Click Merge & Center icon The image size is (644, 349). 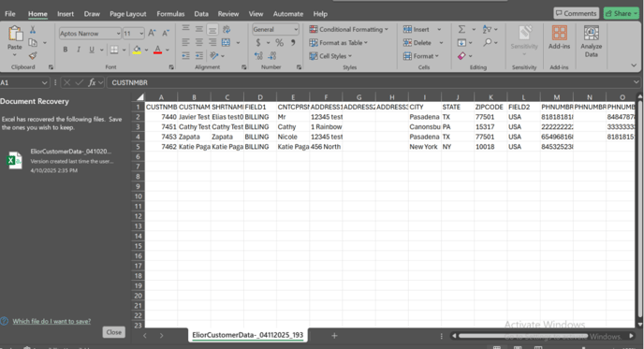pos(227,42)
